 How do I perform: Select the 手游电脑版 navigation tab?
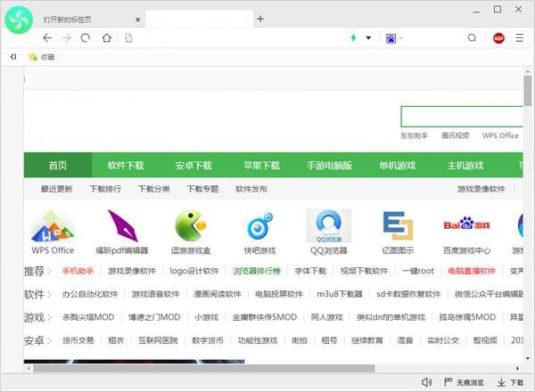pos(329,166)
